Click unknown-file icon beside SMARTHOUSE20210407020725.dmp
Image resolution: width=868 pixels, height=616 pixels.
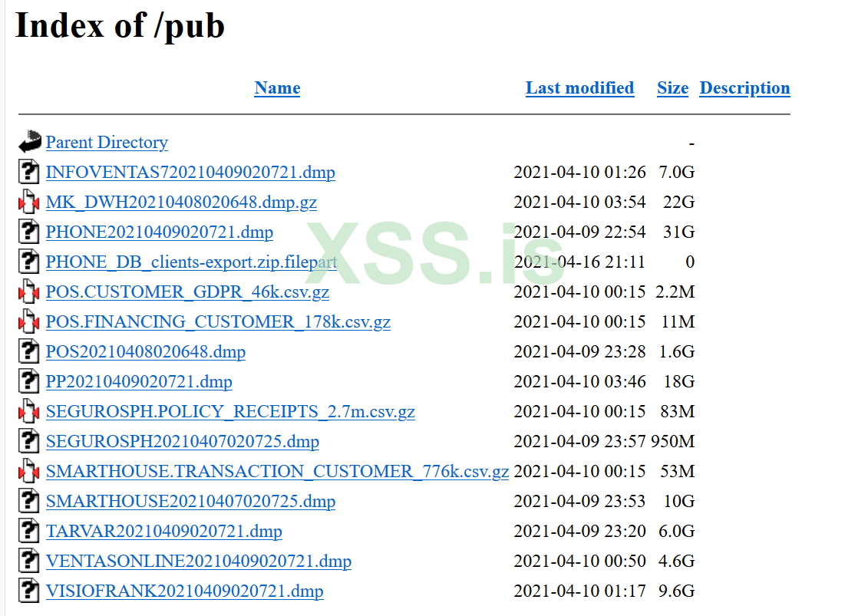coord(29,499)
